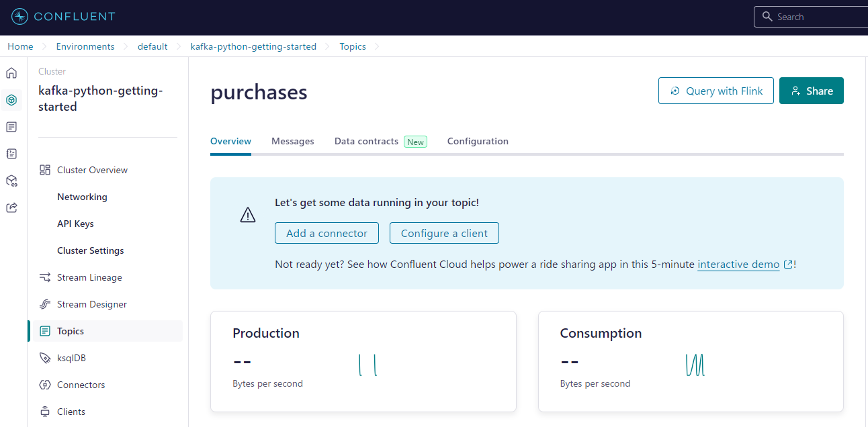Click the Stream Designer wave icon
This screenshot has height=427, width=868.
[x=45, y=304]
